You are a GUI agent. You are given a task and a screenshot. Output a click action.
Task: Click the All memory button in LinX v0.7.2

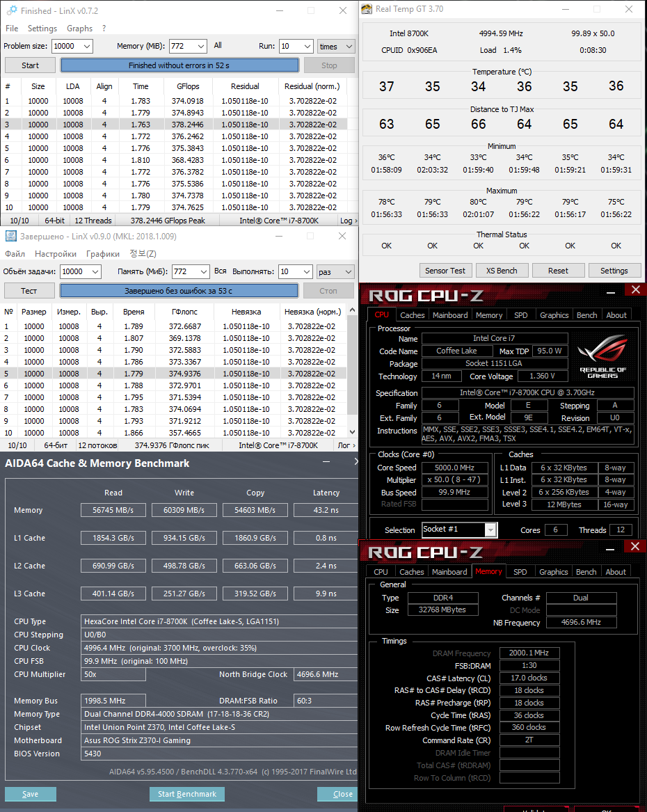[218, 45]
